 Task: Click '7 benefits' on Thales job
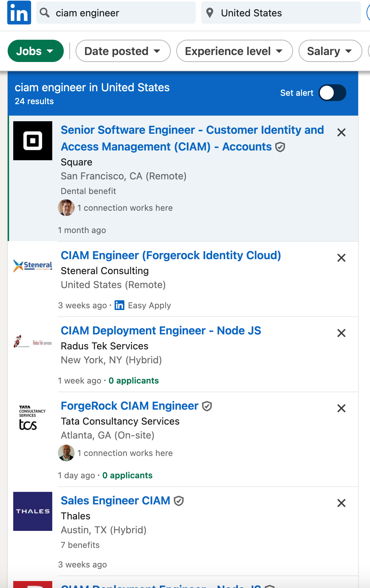click(x=80, y=545)
